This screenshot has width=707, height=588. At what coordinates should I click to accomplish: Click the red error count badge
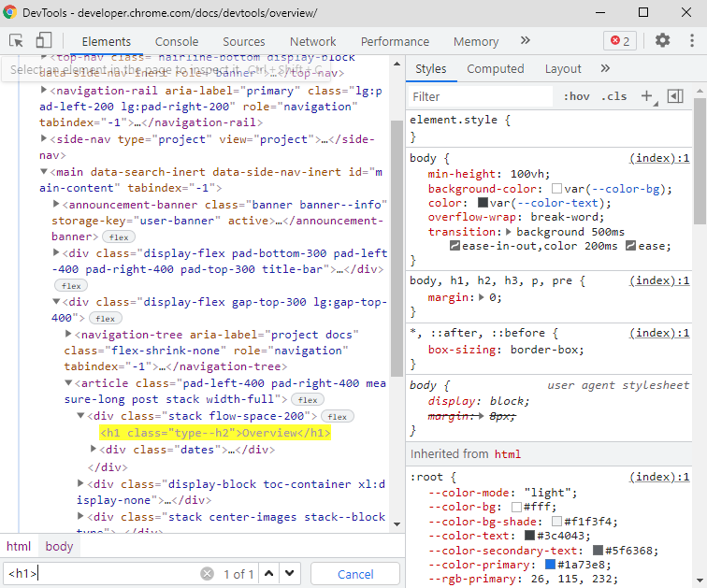click(x=620, y=41)
